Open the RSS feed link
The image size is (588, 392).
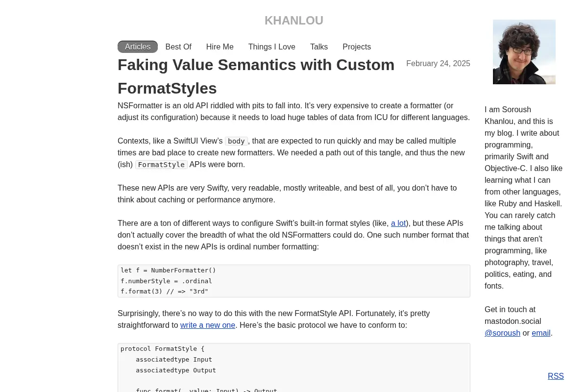tap(556, 376)
